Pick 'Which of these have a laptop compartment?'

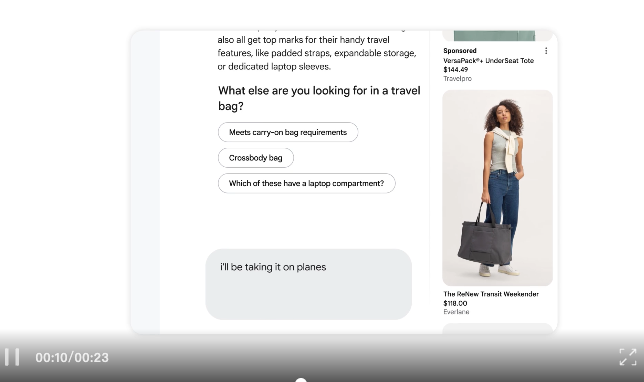[x=307, y=183]
